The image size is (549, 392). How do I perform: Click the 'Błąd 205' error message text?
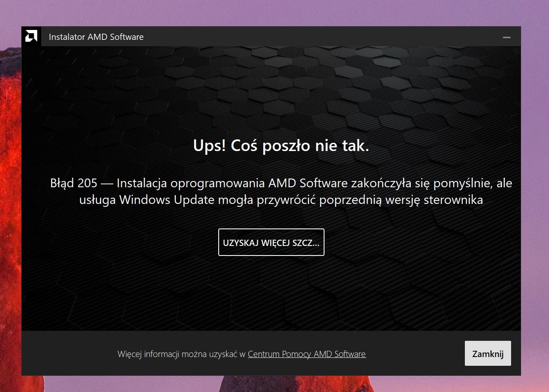(x=281, y=191)
